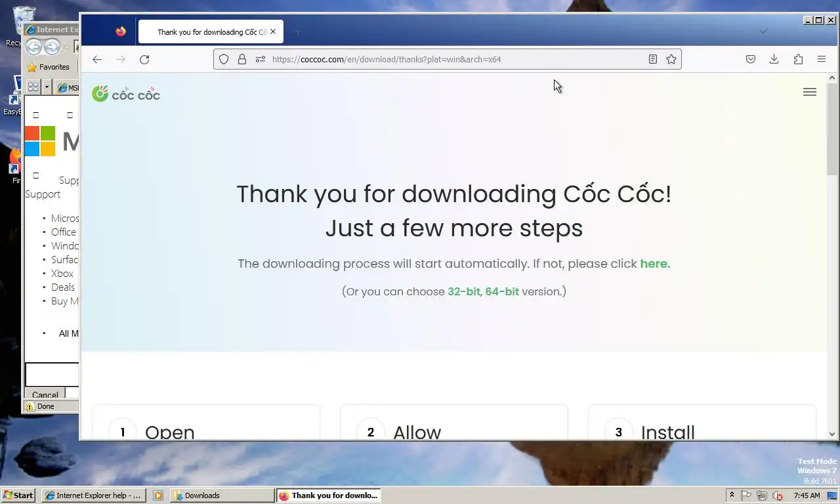Save page to Pocket
Viewport: 840px width, 504px height.
click(751, 59)
